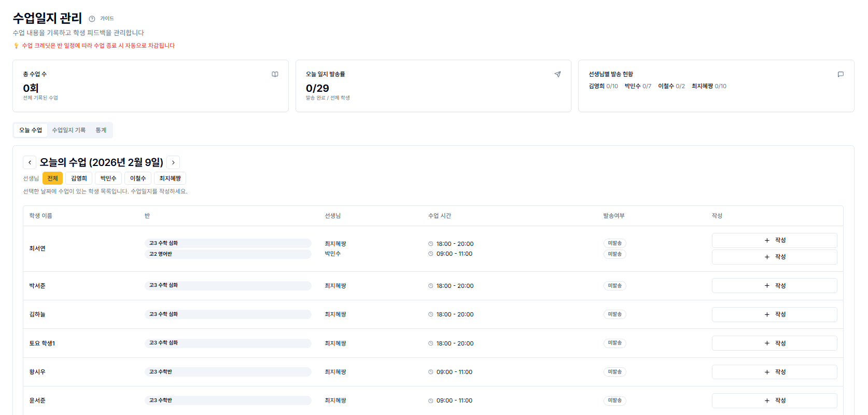868x415 pixels.
Task: Filter classes by teacher 김영희
Action: tap(79, 178)
